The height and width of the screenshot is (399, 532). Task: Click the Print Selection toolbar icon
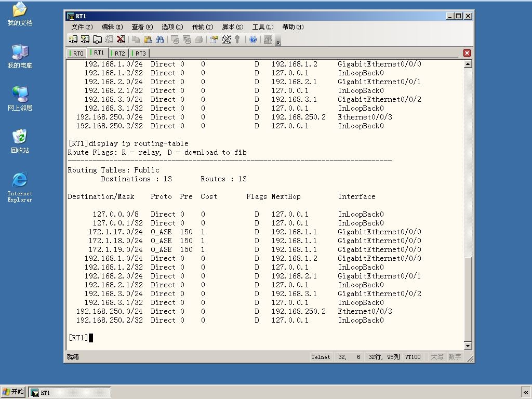[x=187, y=39]
